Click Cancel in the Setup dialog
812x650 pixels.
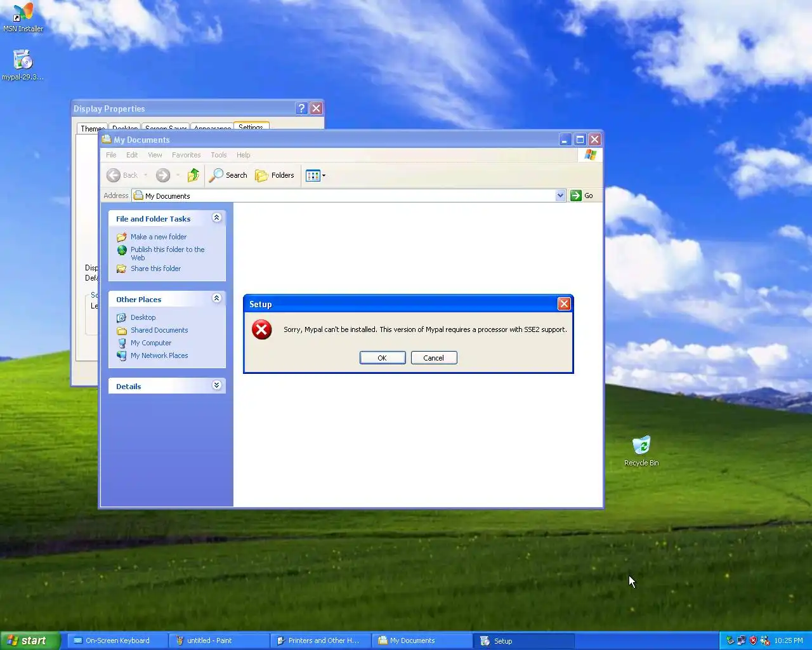[x=434, y=358]
